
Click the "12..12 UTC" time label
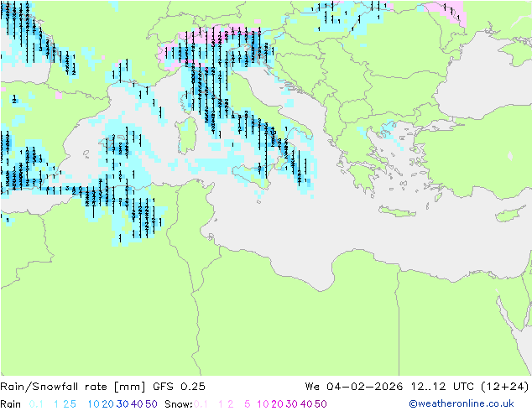pyautogui.click(x=443, y=387)
